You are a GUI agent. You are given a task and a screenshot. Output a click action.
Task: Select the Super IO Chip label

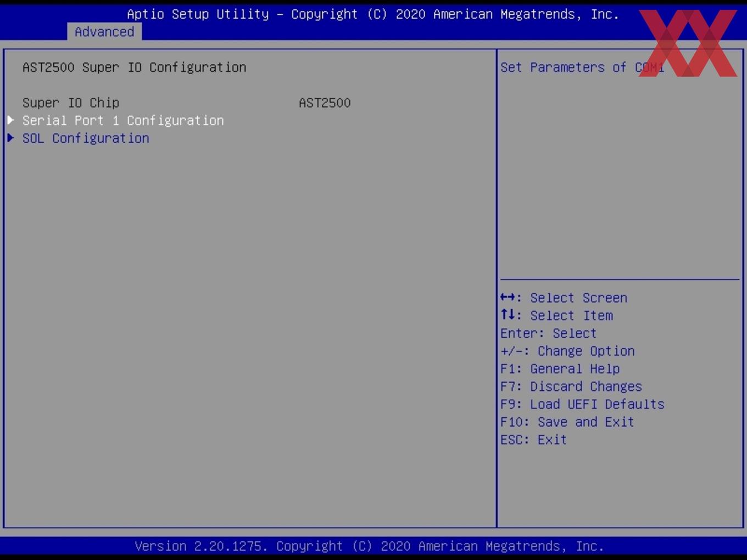71,103
